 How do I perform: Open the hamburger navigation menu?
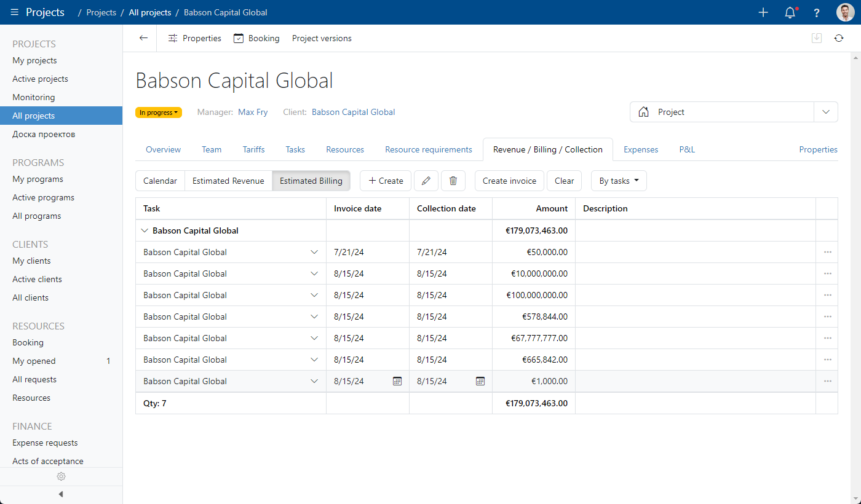point(15,12)
